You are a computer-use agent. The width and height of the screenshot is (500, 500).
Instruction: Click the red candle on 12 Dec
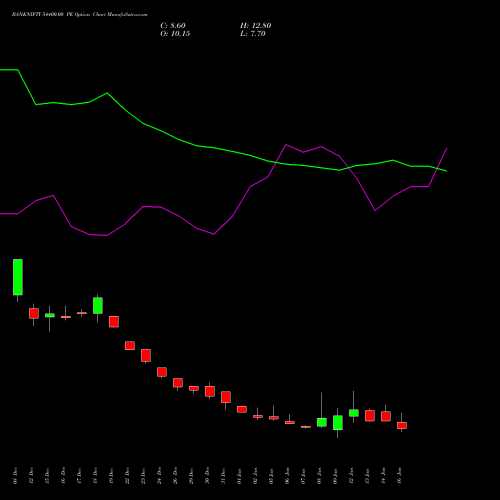(34, 313)
